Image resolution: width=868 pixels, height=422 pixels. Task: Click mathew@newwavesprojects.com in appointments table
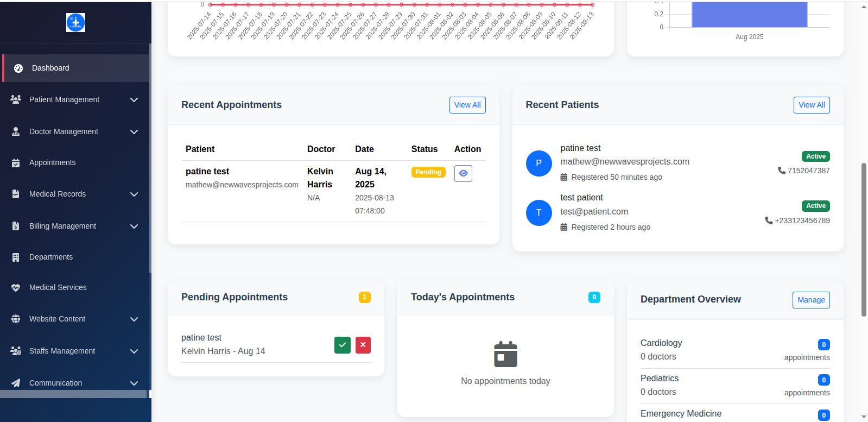pyautogui.click(x=242, y=185)
